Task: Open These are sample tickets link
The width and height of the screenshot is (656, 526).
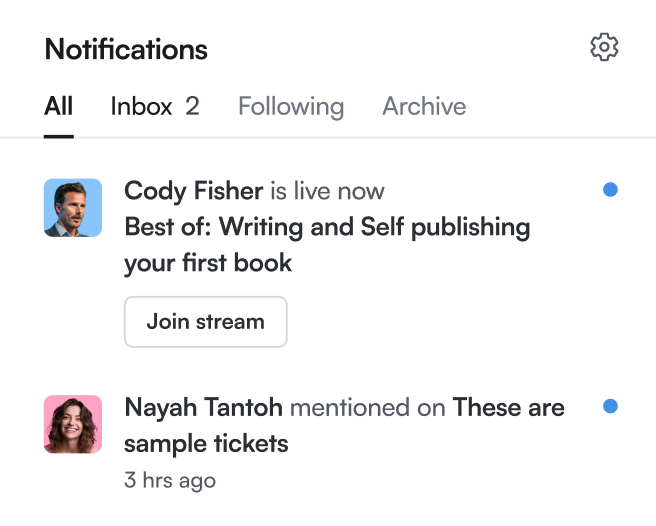Action: tap(344, 425)
